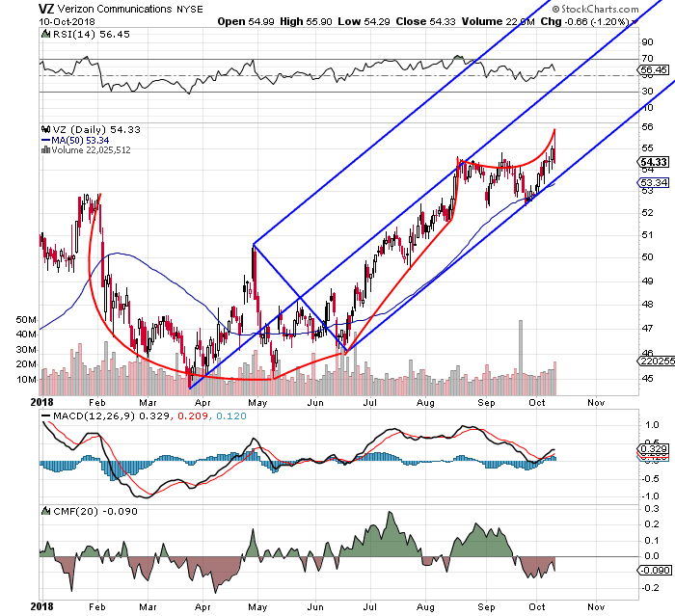
Task: Click the 10-Oct-2018 date label
Action: pos(67,21)
